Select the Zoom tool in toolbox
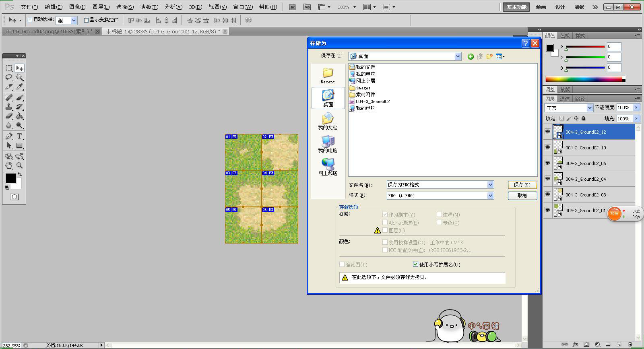The height and width of the screenshot is (349, 644). click(19, 165)
